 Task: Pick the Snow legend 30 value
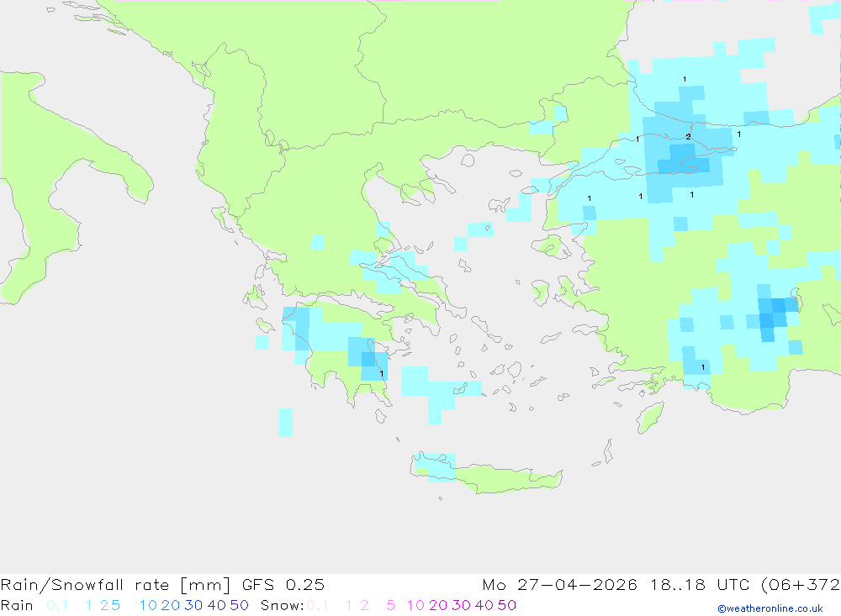tap(461, 605)
